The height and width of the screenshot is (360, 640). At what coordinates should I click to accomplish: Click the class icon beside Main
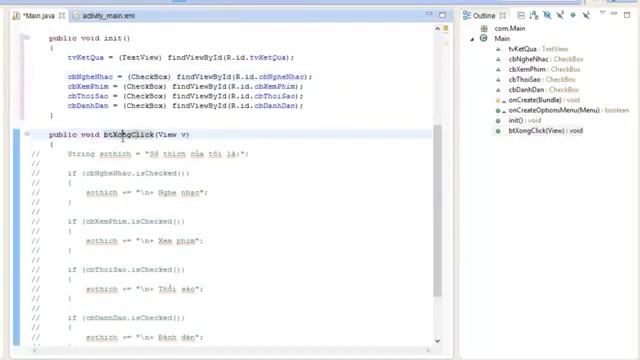click(484, 38)
